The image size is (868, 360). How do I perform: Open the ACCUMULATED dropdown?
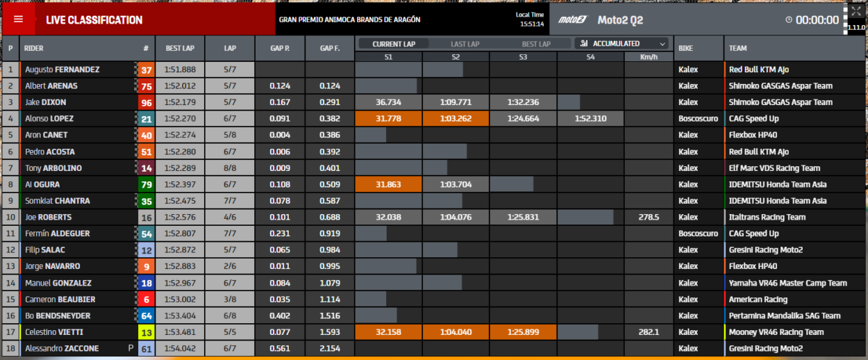point(622,43)
